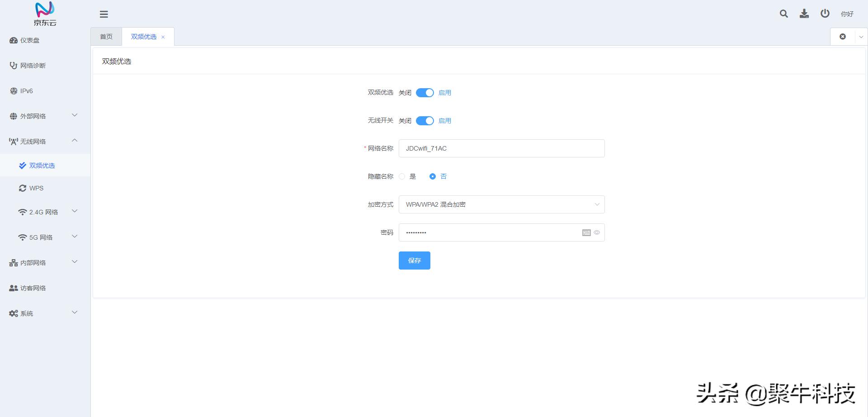Viewport: 868px width, 417px height.
Task: Open the tab options dropdown arrow
Action: pos(861,37)
